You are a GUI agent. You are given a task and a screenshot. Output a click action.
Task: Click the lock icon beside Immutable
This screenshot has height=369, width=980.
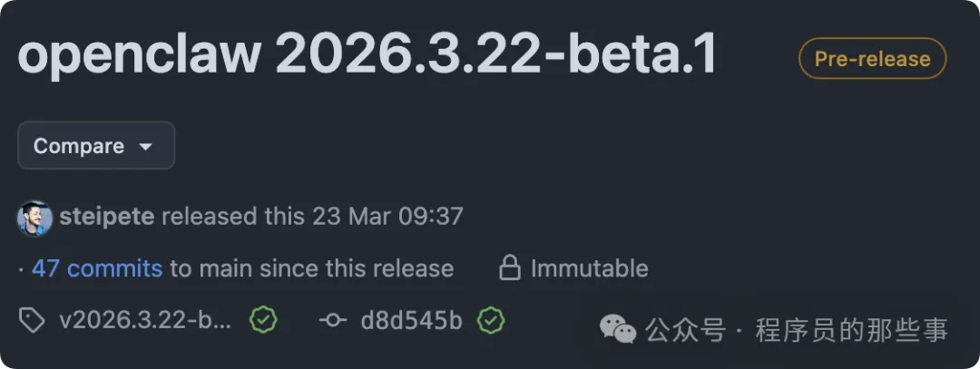tap(510, 268)
